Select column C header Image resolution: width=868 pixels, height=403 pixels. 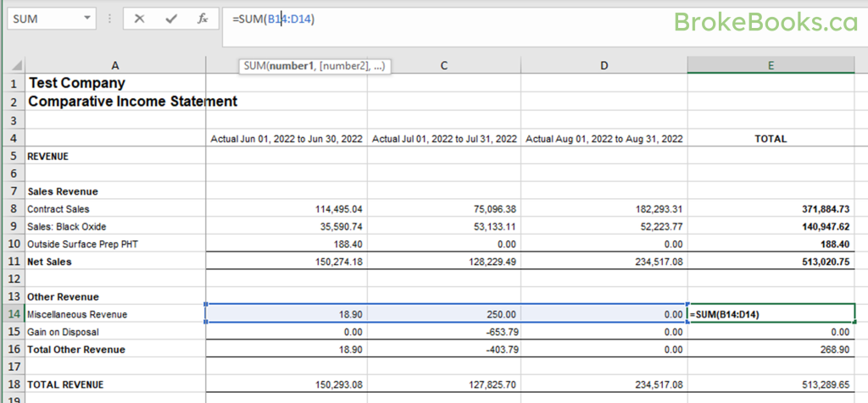443,65
